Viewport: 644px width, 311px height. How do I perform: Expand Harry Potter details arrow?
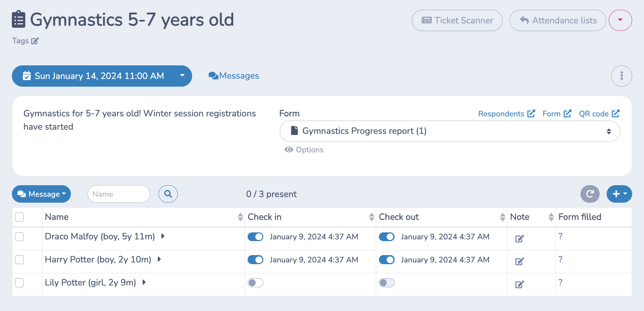click(x=159, y=259)
